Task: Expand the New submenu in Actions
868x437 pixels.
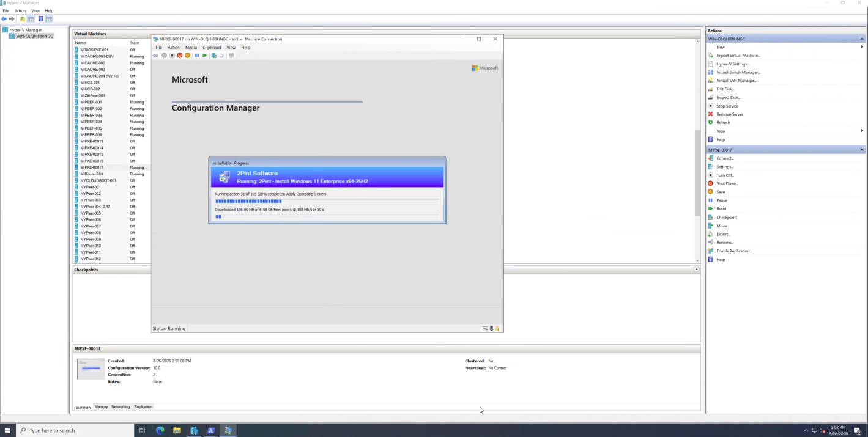Action: tap(862, 47)
